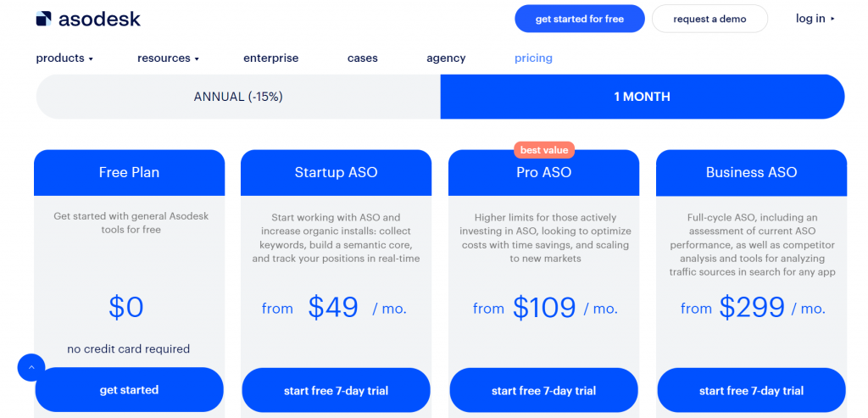The image size is (868, 418).
Task: Click the scroll-to-top arrow button
Action: click(x=31, y=367)
